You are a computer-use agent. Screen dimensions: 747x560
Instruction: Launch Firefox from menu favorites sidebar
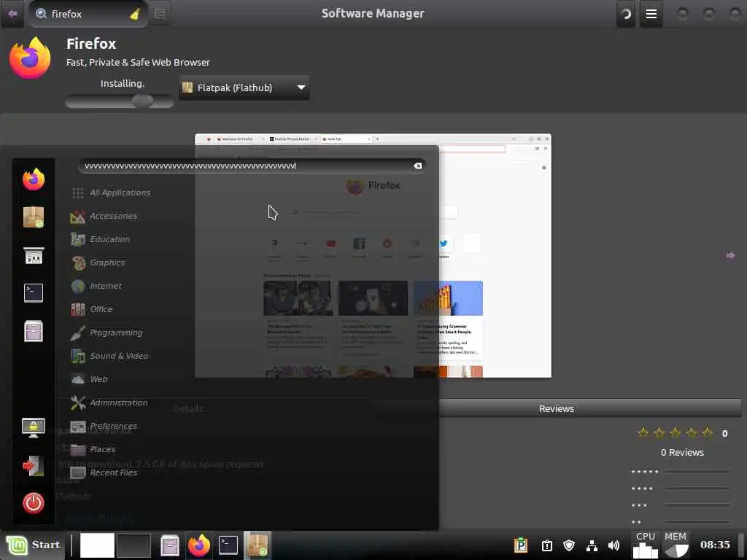click(x=34, y=179)
